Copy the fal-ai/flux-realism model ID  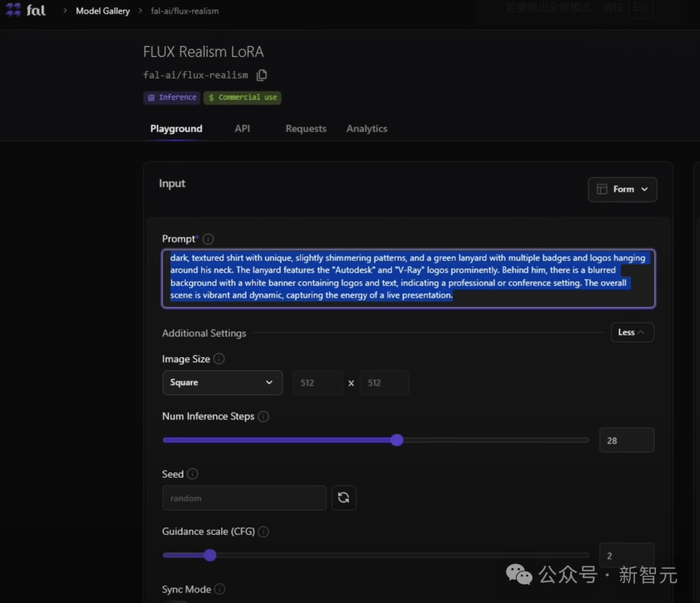(x=261, y=75)
